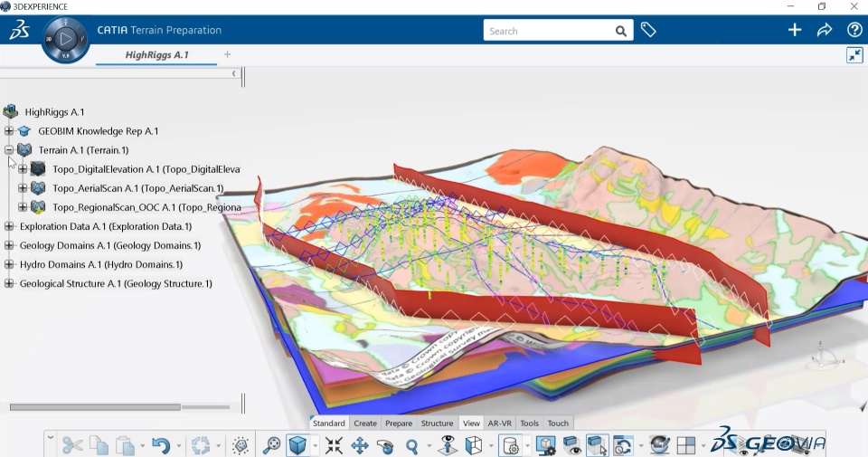
Task: Click the Paste icon
Action: tap(125, 445)
